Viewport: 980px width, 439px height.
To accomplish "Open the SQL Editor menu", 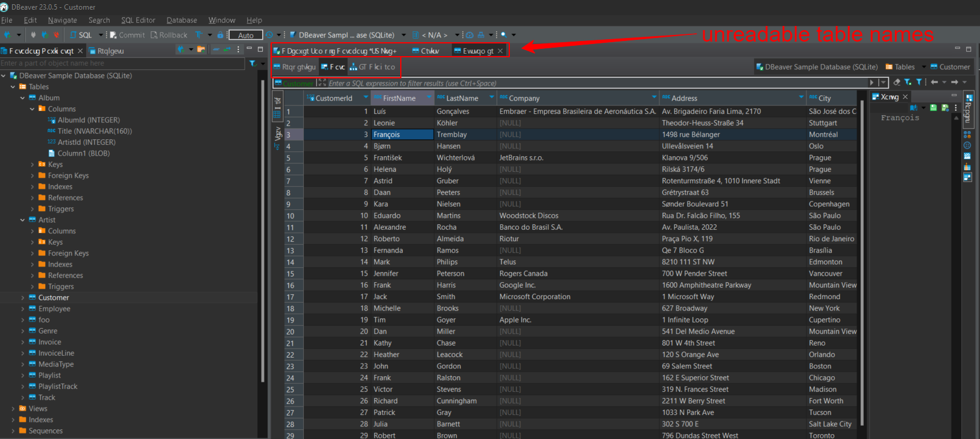I will click(x=138, y=20).
